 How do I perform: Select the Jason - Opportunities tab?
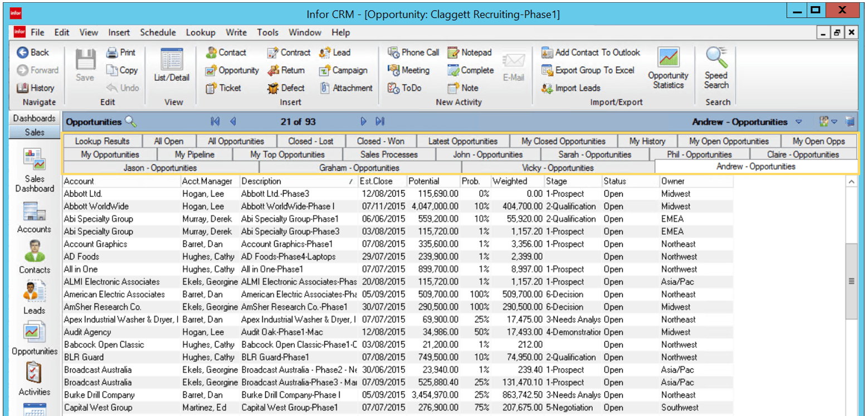(160, 167)
